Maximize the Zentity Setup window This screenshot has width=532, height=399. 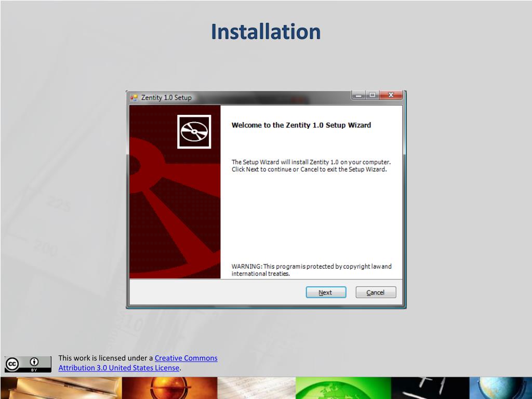[x=372, y=96]
